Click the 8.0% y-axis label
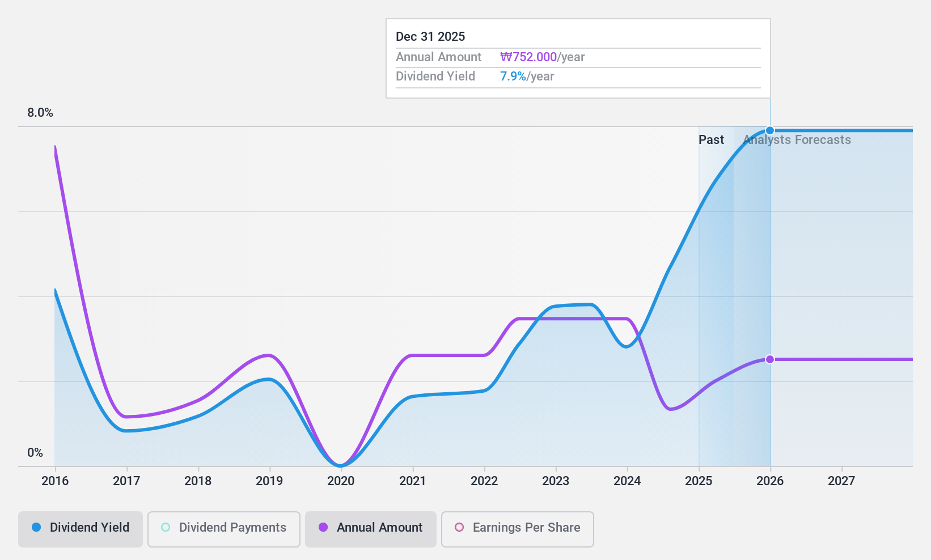931x560 pixels. pos(40,113)
